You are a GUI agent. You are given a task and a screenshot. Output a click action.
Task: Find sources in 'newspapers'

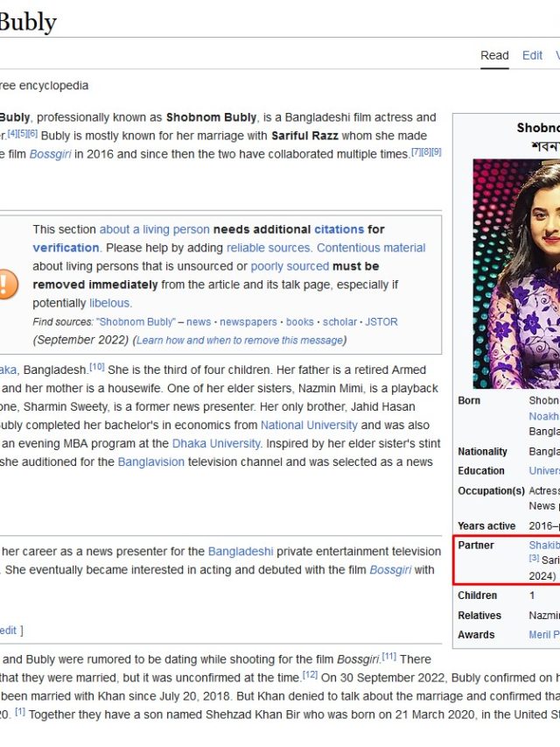pyautogui.click(x=248, y=322)
